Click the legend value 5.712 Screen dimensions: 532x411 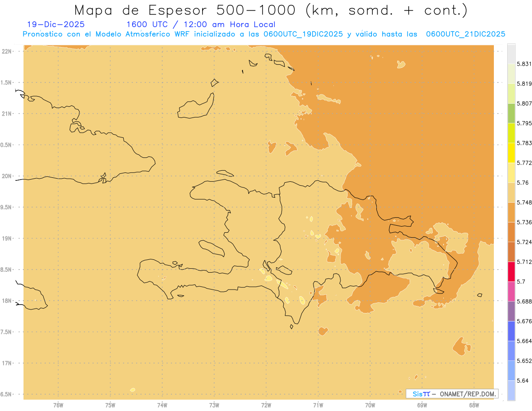click(x=524, y=262)
